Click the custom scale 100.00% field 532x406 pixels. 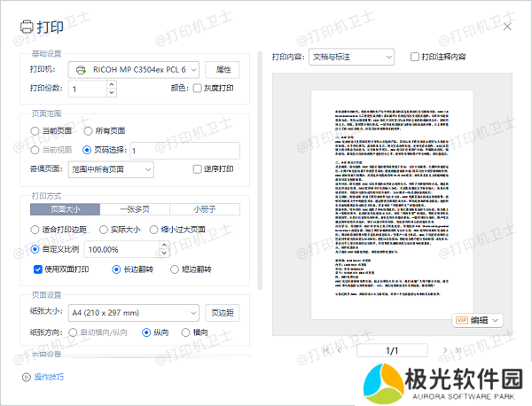tap(121, 250)
